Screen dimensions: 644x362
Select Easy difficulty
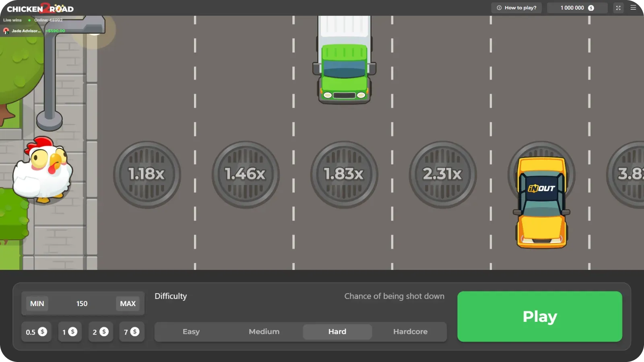[191, 332]
